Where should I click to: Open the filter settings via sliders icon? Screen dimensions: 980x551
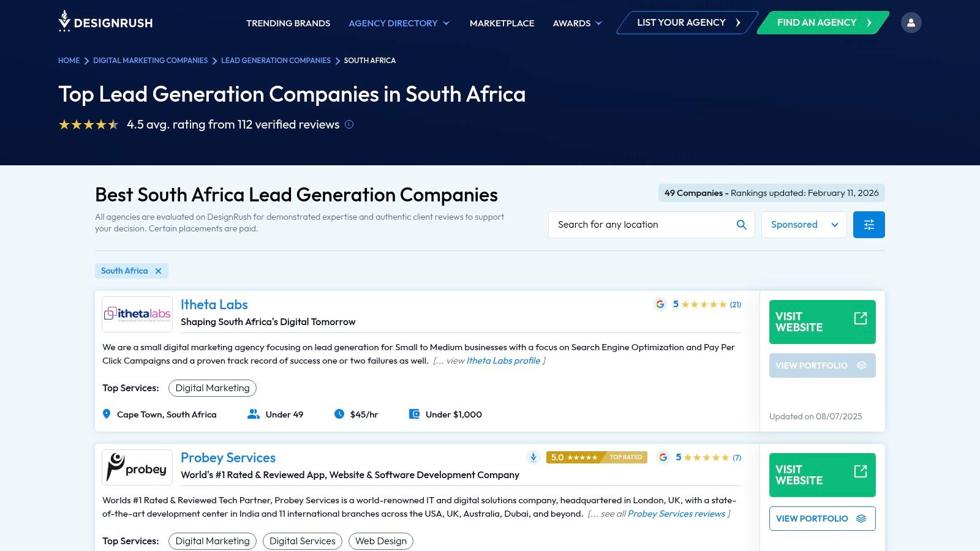tap(869, 224)
